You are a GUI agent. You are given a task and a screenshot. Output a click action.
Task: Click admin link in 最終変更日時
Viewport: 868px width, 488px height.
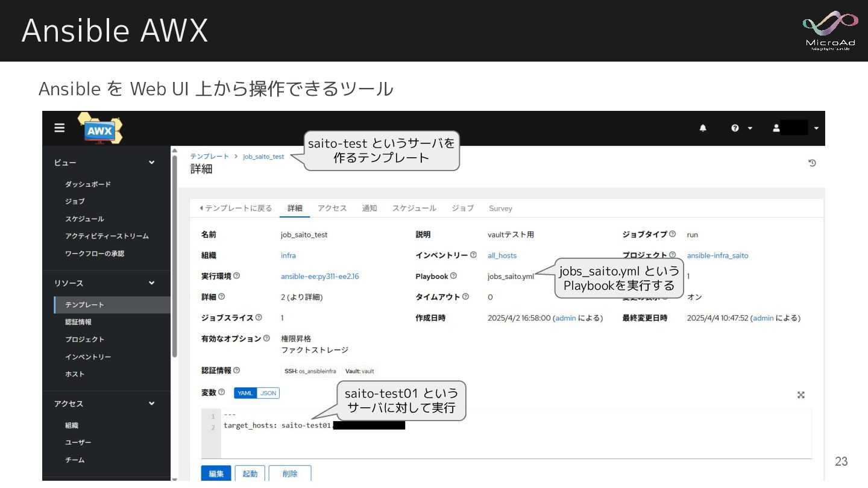pos(763,318)
